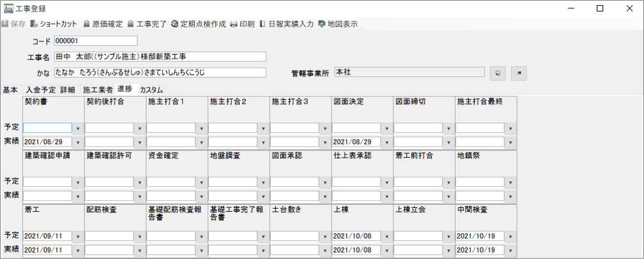
Task: Click the 契約書 実績 date 2021/08/29
Action: (48, 142)
